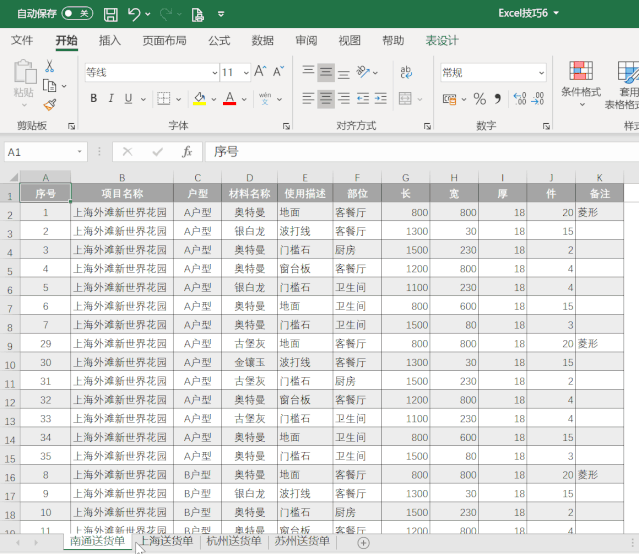Click the Undo arrow icon
The width and height of the screenshot is (639, 554).
tap(134, 14)
